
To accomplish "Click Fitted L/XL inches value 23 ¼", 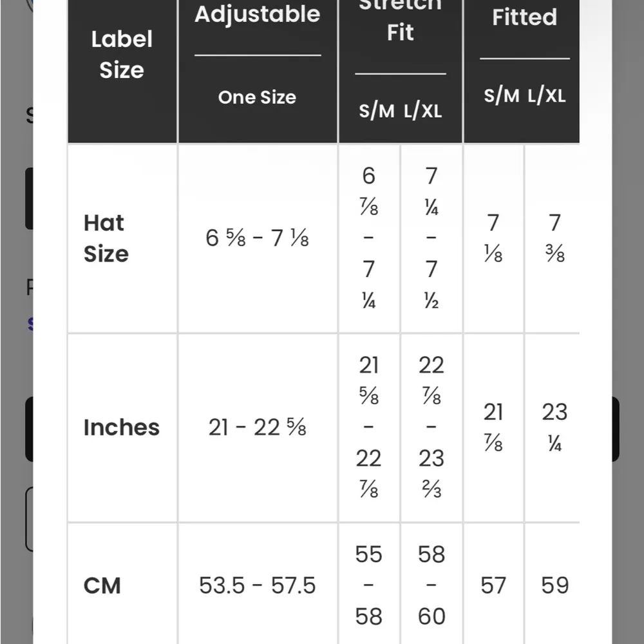I will pyautogui.click(x=554, y=428).
